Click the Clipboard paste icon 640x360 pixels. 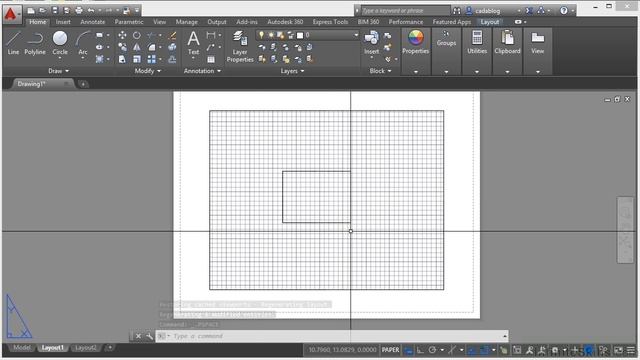[x=507, y=38]
